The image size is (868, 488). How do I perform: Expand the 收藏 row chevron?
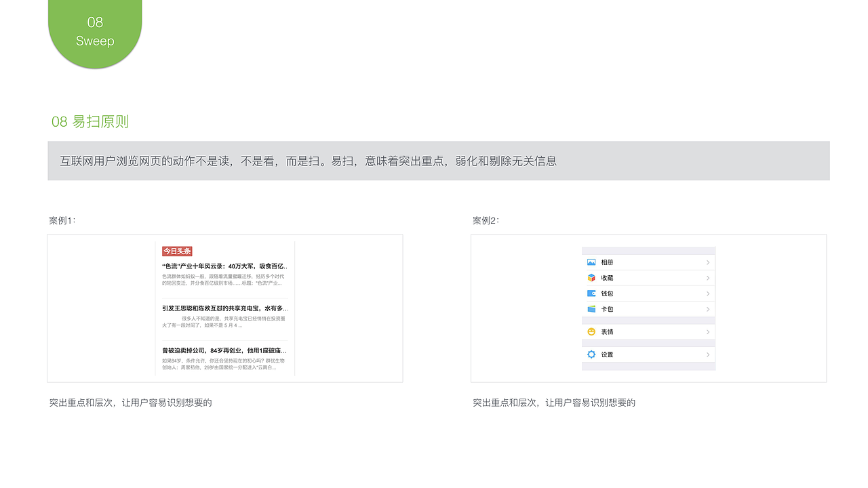click(708, 278)
